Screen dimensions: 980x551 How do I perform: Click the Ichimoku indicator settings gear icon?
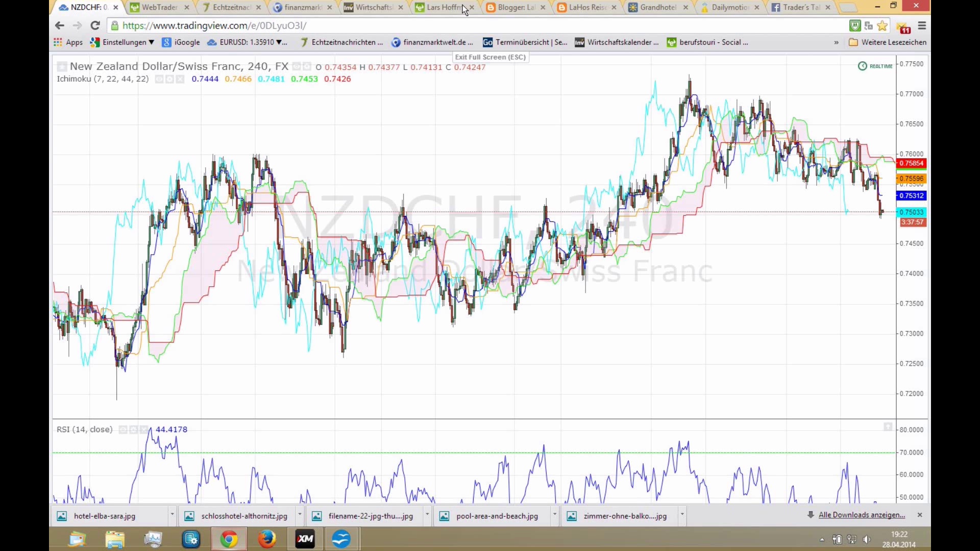click(x=169, y=79)
